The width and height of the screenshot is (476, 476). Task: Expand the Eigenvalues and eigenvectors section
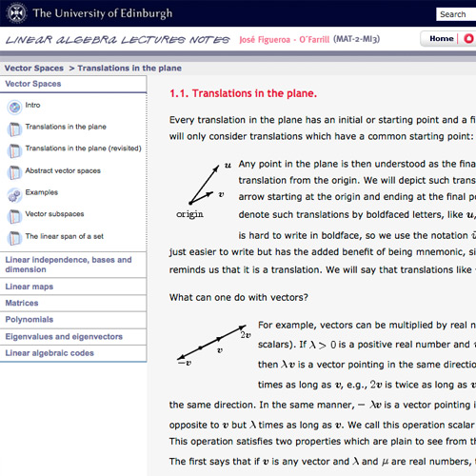(x=73, y=337)
